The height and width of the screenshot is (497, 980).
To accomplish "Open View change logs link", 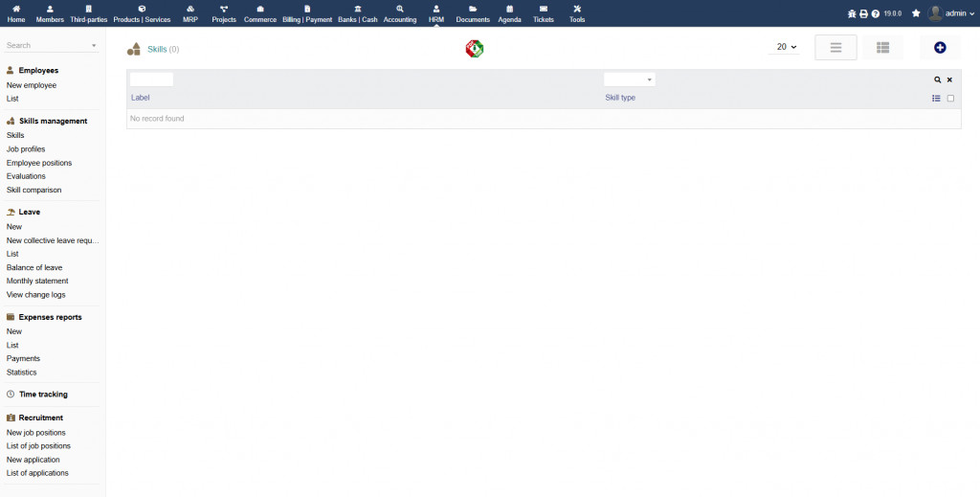I will (35, 294).
